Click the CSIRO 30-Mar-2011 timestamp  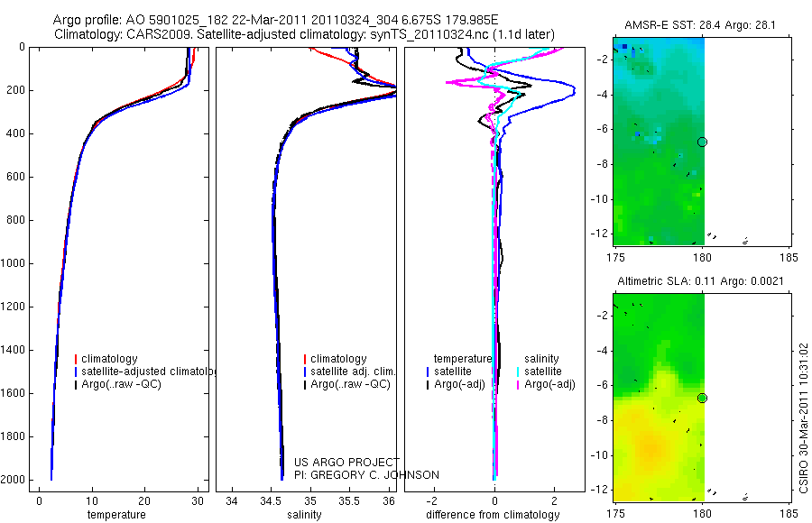tap(803, 417)
